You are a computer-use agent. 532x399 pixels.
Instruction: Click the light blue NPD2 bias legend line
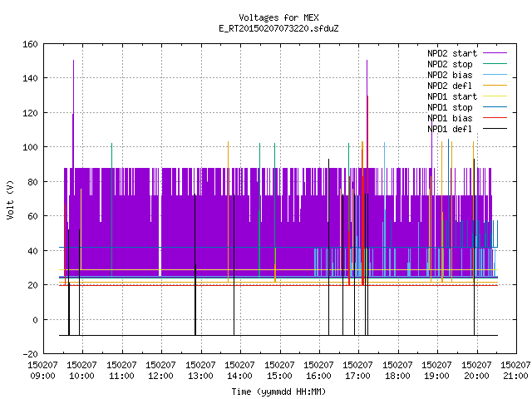(495, 75)
